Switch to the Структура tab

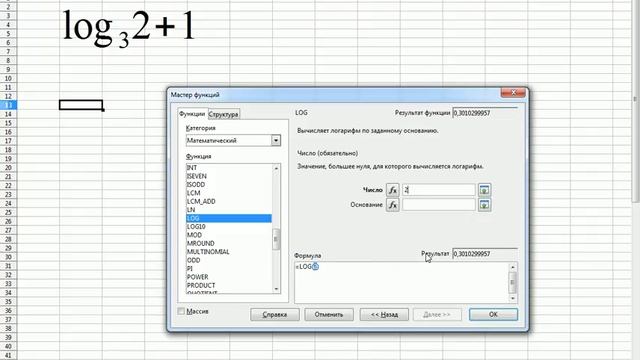tap(223, 114)
